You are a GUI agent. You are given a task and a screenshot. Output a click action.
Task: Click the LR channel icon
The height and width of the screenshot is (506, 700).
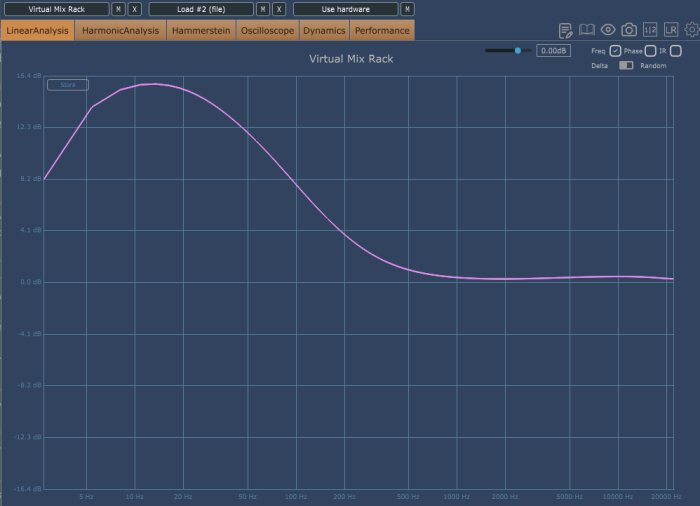click(671, 30)
